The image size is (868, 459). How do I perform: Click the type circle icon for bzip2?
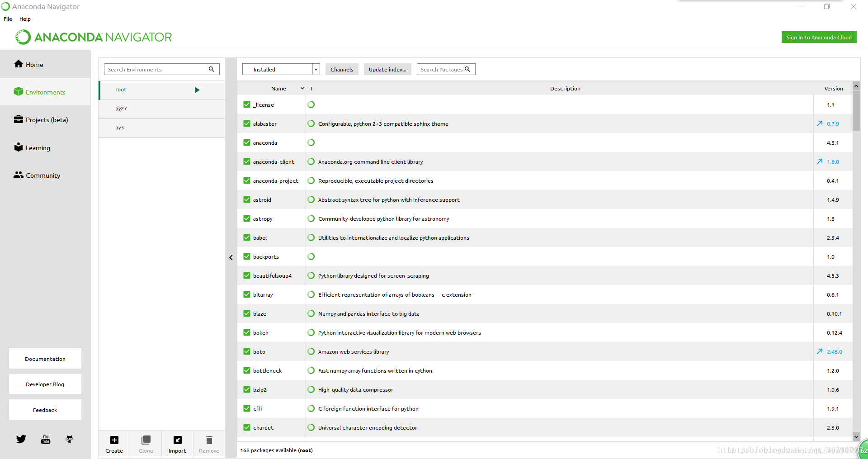[311, 389]
